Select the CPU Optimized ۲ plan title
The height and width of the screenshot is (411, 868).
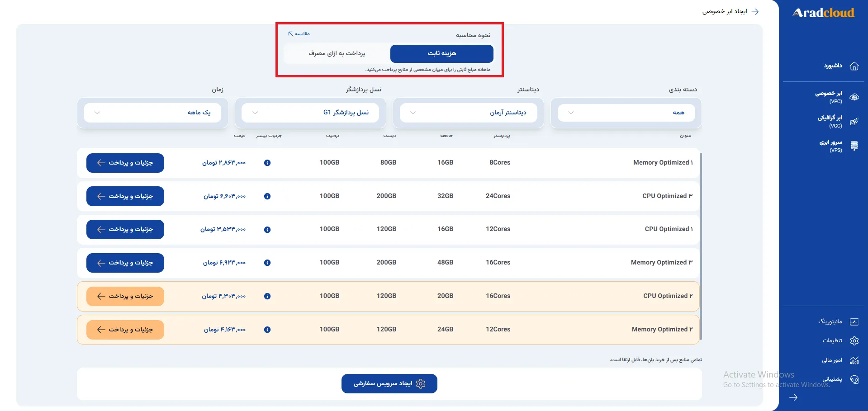(x=668, y=296)
